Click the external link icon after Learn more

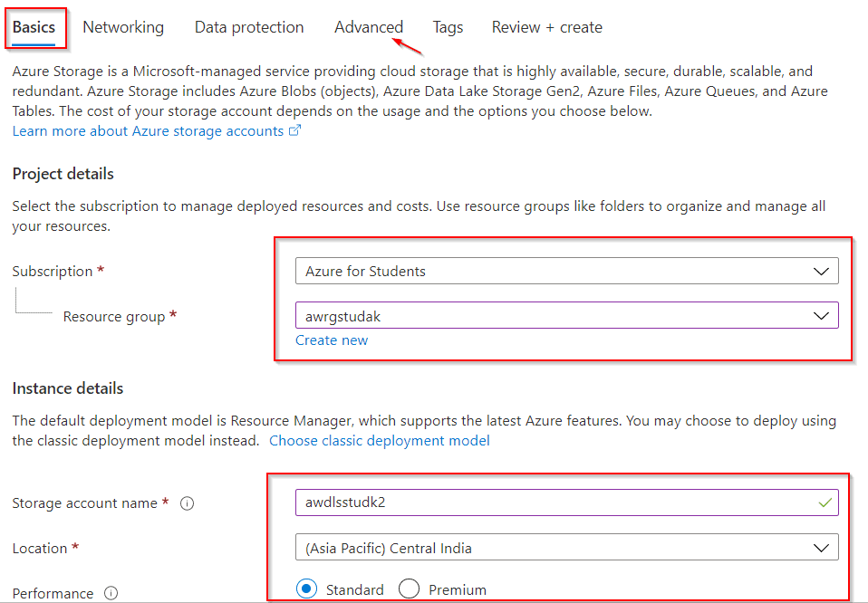click(294, 130)
